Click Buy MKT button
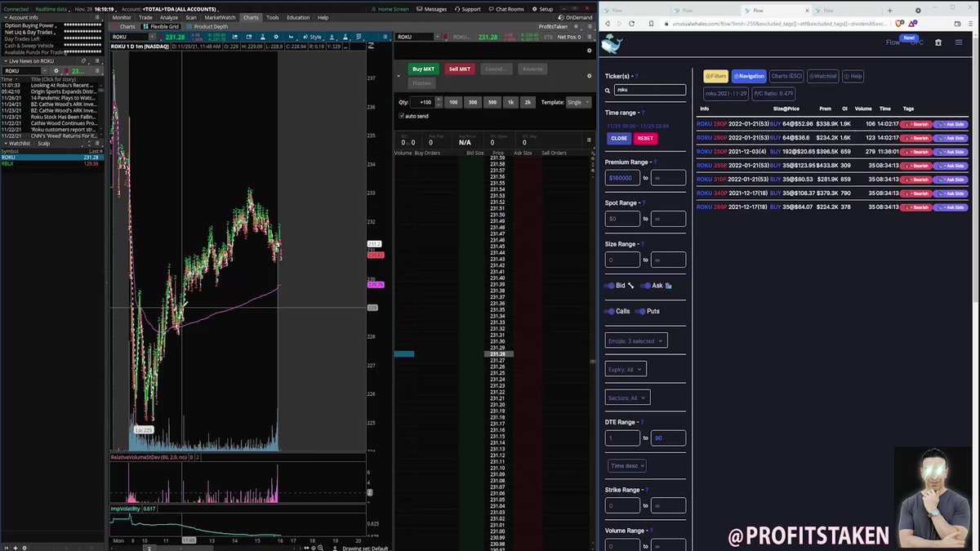The image size is (980, 551). point(422,69)
